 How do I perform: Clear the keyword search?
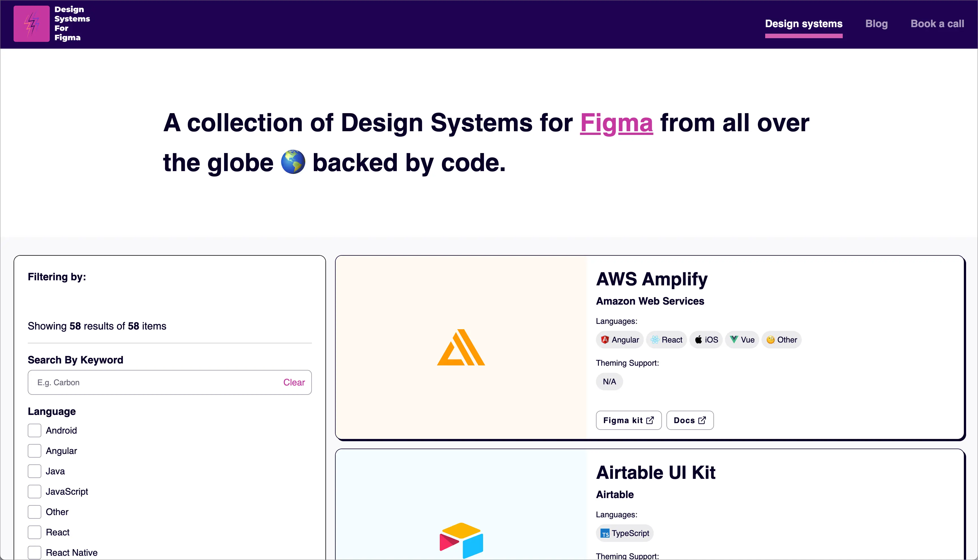(x=294, y=382)
